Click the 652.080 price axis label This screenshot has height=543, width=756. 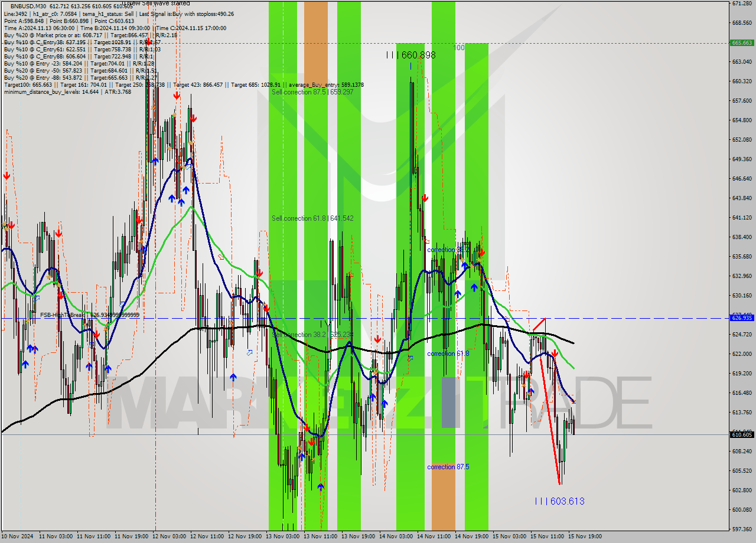[x=742, y=139]
